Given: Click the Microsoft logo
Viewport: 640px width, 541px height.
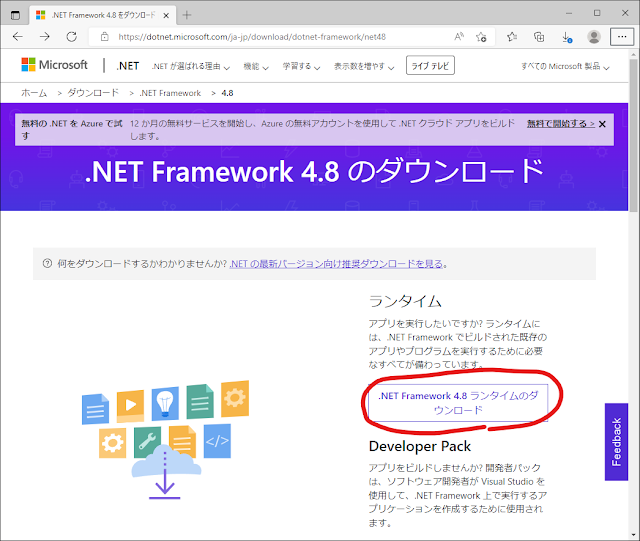Looking at the screenshot, I should coord(54,65).
